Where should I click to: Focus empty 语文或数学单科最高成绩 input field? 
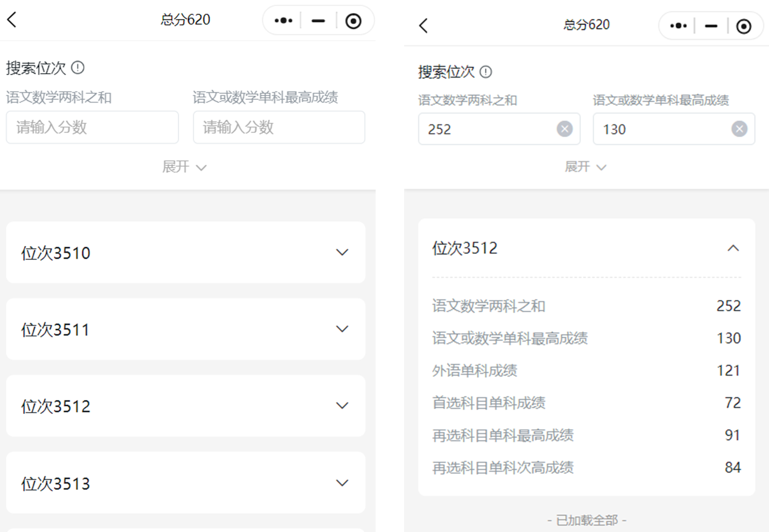279,127
